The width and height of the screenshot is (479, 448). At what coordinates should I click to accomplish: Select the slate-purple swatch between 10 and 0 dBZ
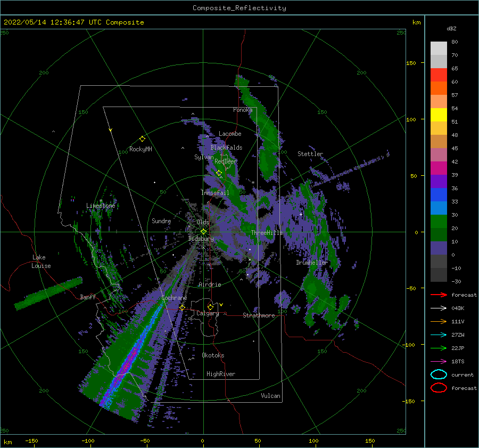tap(439, 248)
